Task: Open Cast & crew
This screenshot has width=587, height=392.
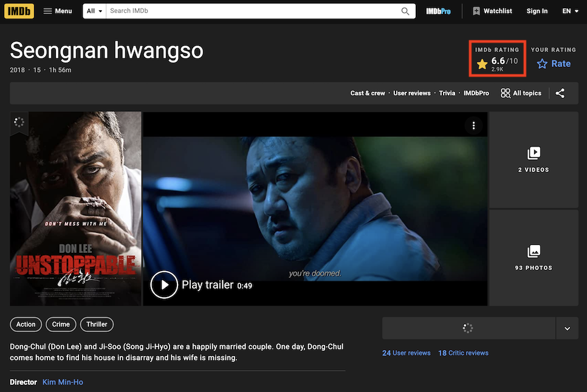Action: pyautogui.click(x=368, y=93)
